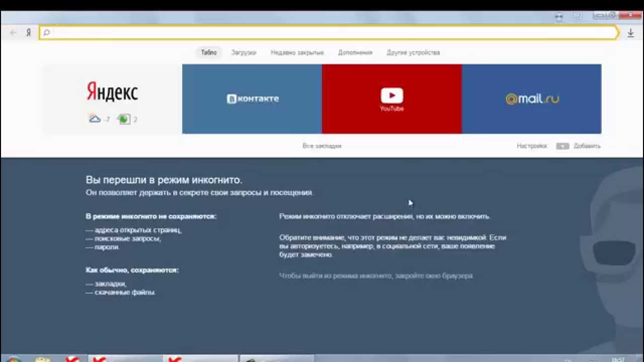Open the mail.ru tile

tap(532, 99)
